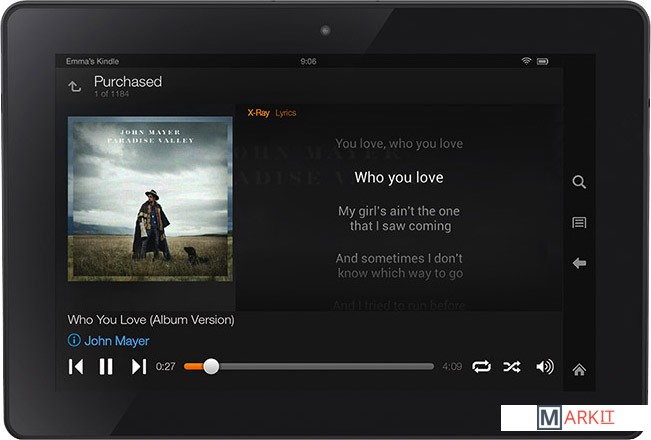Tap the up-navigation arrow beside Purchased
This screenshot has width=651, height=440.
pyautogui.click(x=75, y=87)
